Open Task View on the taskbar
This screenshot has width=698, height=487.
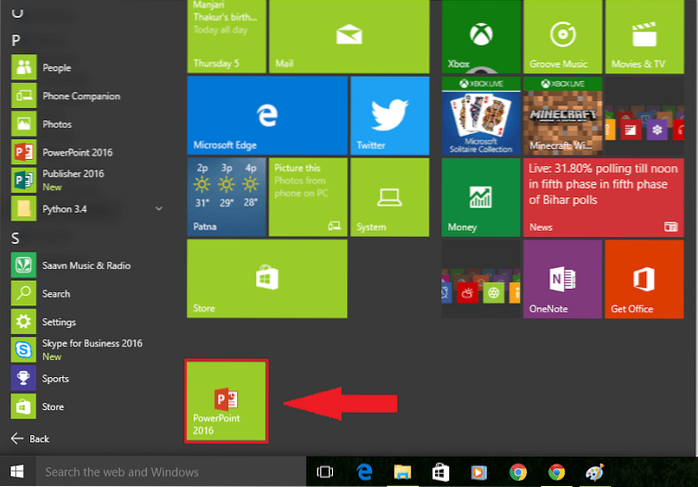(324, 471)
